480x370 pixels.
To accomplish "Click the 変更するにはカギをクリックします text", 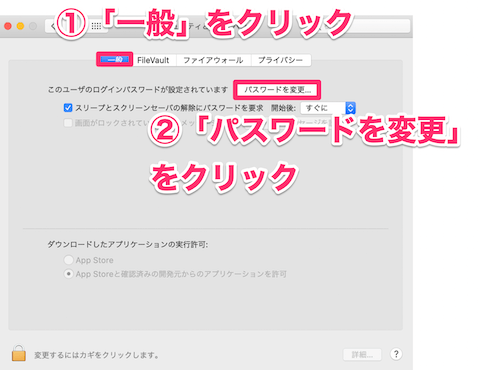I will [96, 355].
